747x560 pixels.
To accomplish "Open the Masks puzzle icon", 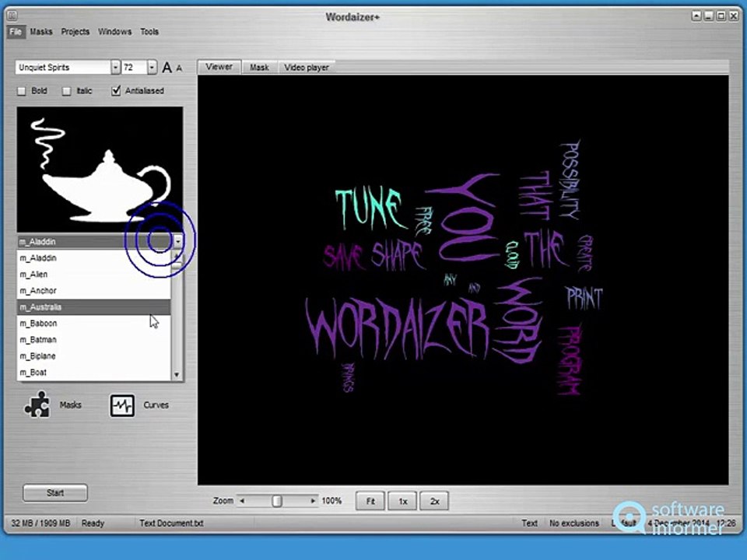I will coord(37,404).
